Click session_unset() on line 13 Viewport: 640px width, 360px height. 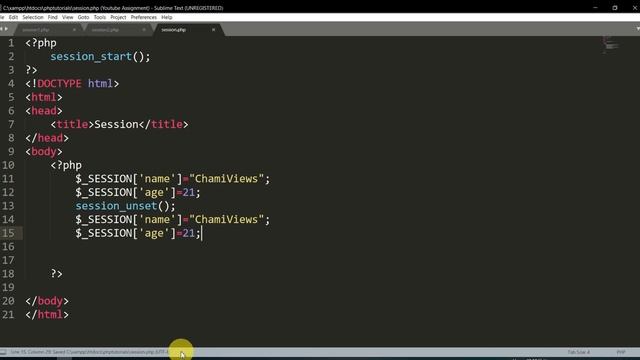tap(125, 206)
